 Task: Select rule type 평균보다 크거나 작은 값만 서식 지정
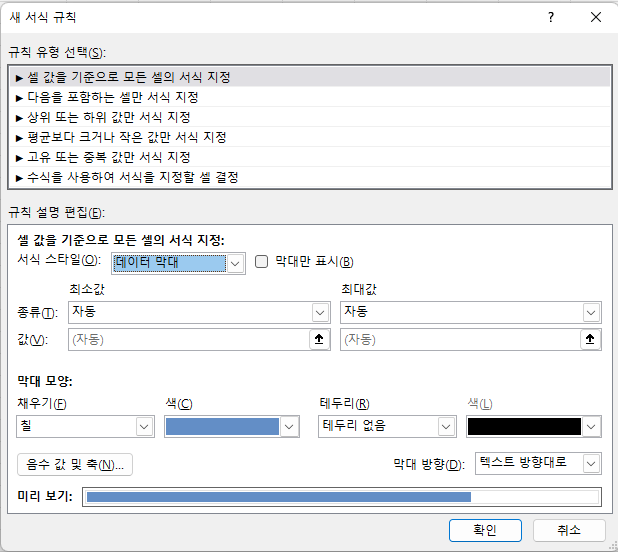coord(310,137)
